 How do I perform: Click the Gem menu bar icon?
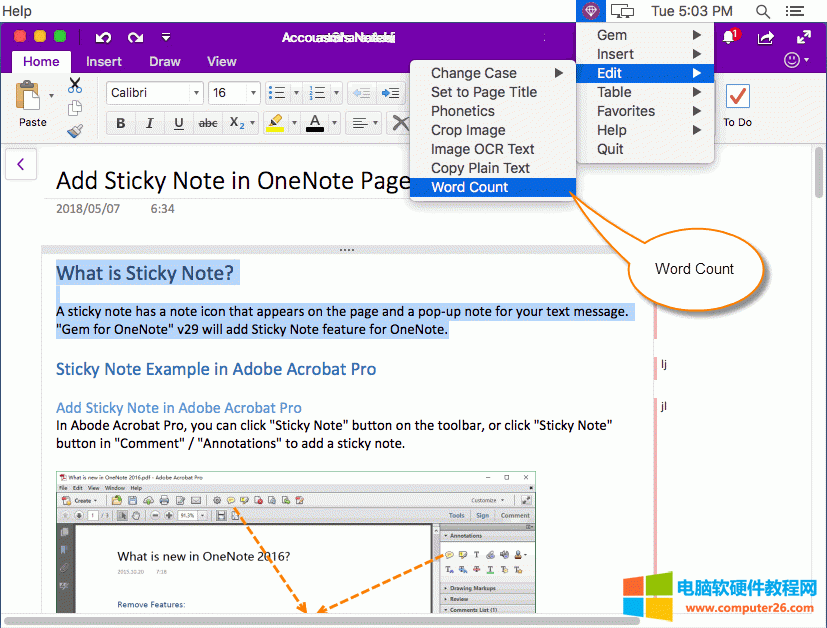(591, 11)
